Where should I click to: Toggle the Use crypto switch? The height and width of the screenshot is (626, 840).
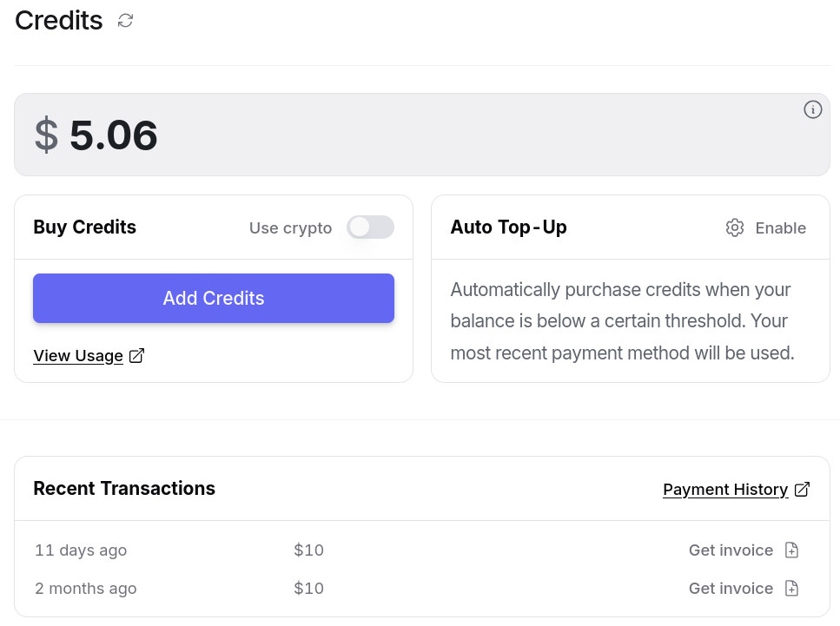coord(370,227)
